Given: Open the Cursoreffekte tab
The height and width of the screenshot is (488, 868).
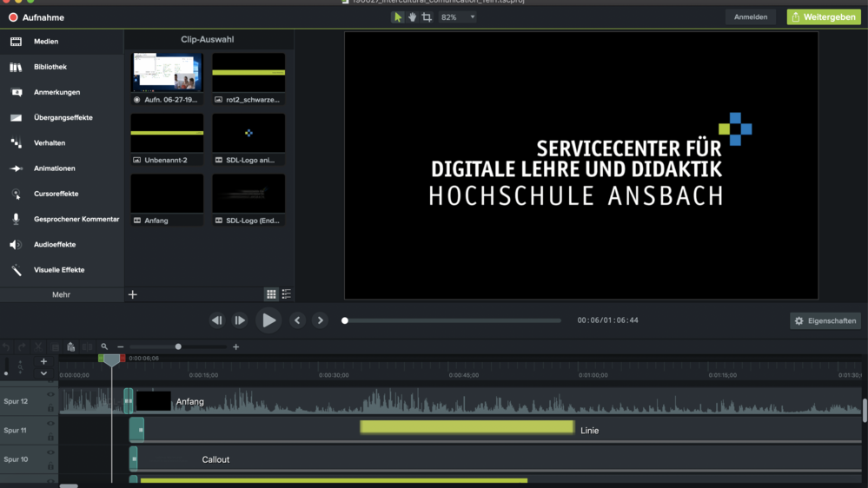Looking at the screenshot, I should pyautogui.click(x=62, y=194).
